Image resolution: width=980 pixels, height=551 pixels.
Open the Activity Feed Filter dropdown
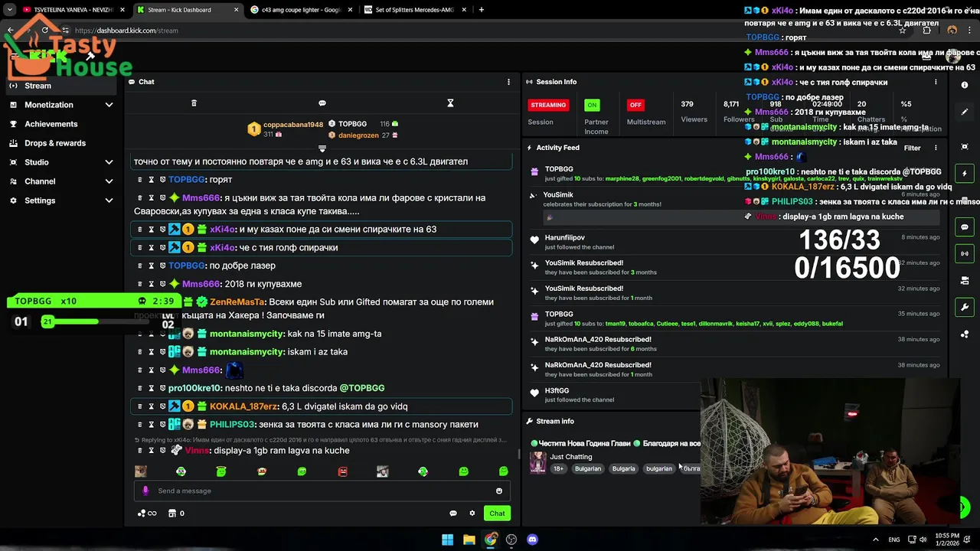(912, 148)
